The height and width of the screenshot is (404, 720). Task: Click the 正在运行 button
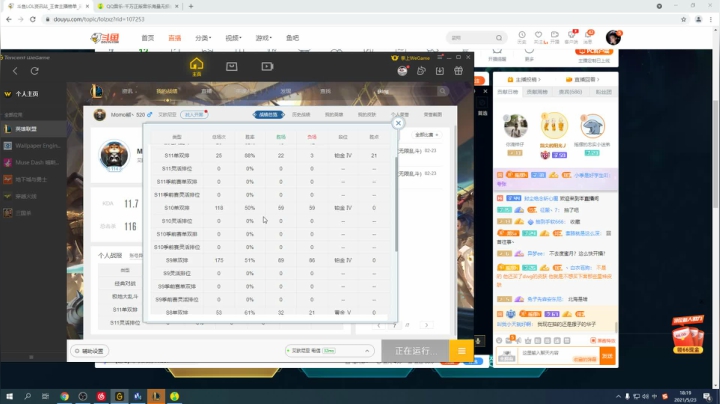(415, 351)
